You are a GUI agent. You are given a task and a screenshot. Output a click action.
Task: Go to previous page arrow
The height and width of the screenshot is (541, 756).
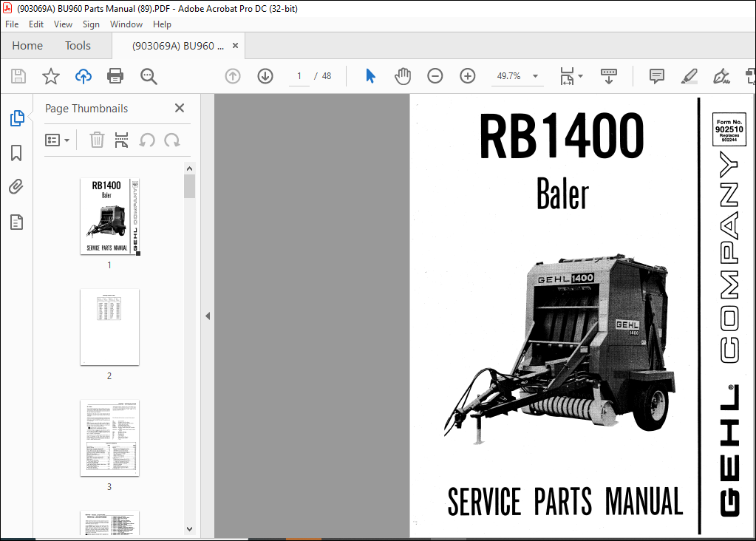point(233,76)
